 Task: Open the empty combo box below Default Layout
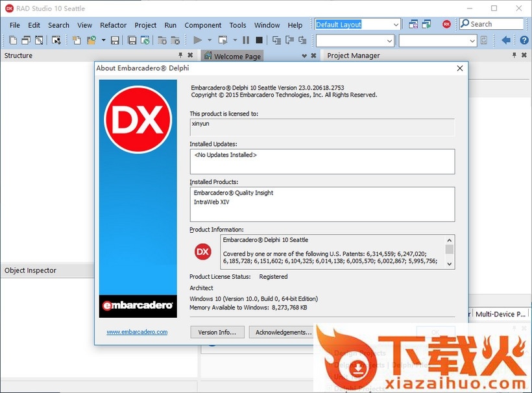tap(389, 40)
